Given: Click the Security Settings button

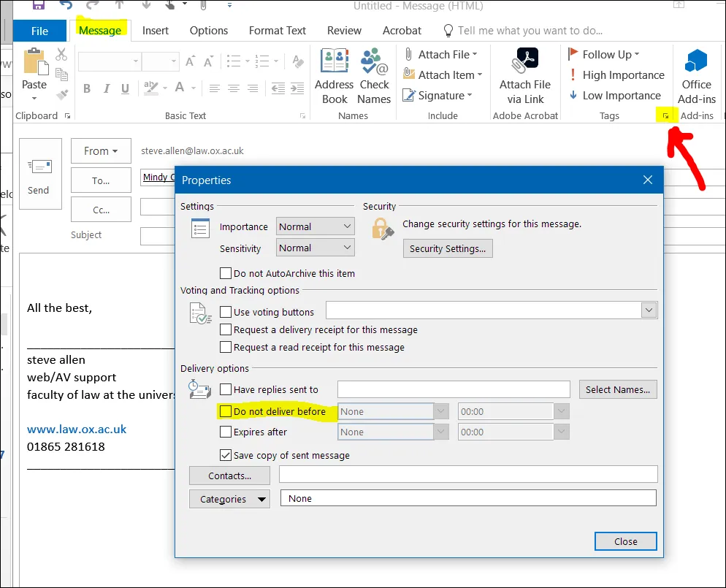Looking at the screenshot, I should point(448,248).
